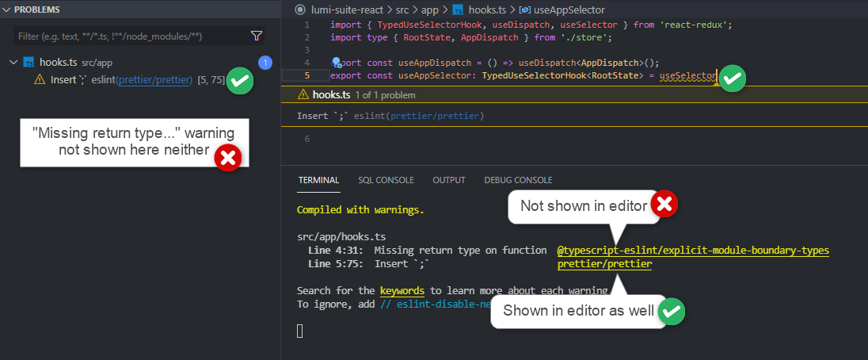Click the warning icon in the peek problem header

[303, 94]
